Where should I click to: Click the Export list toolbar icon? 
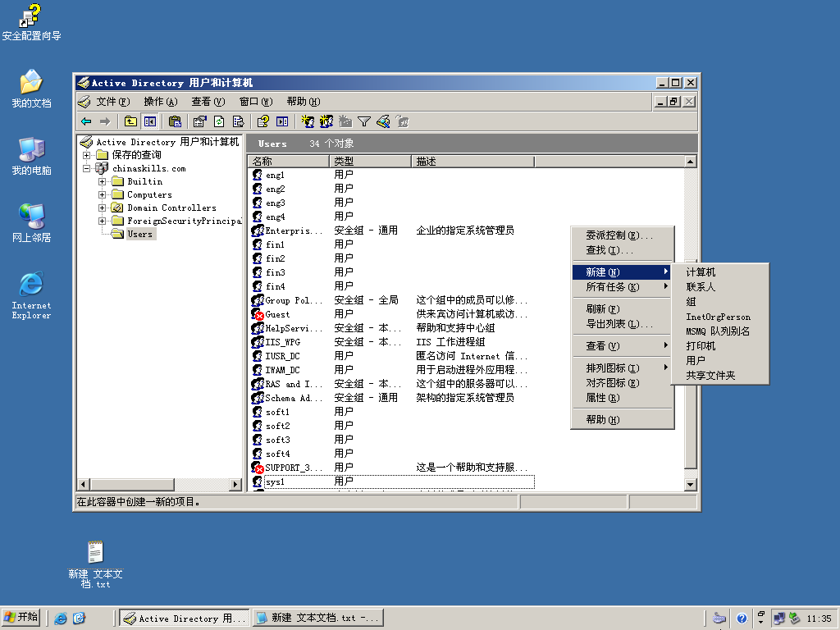coord(239,121)
